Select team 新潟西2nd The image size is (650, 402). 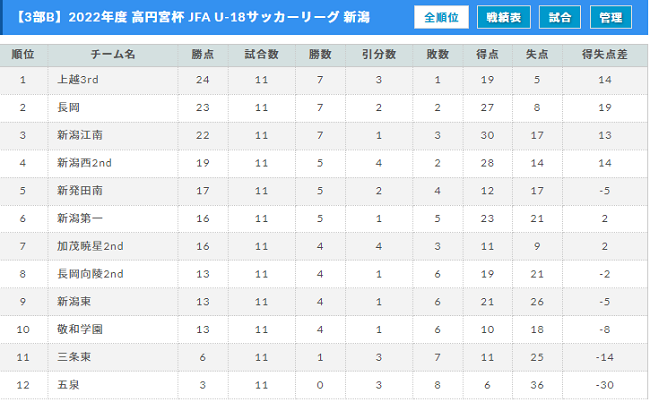click(x=84, y=163)
